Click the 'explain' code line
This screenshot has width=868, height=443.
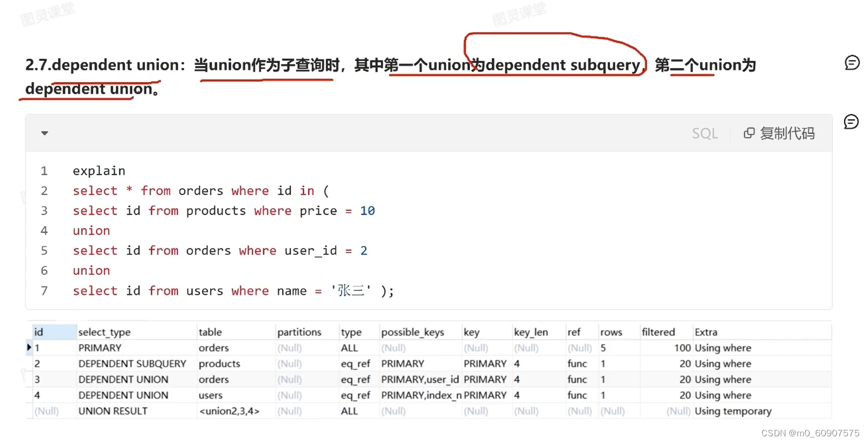click(99, 171)
